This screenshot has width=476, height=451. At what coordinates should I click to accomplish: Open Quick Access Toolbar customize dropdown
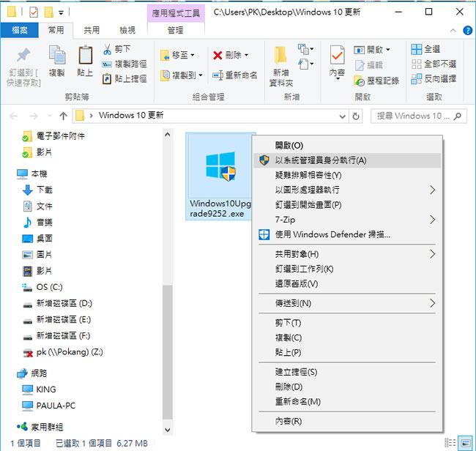[61, 12]
